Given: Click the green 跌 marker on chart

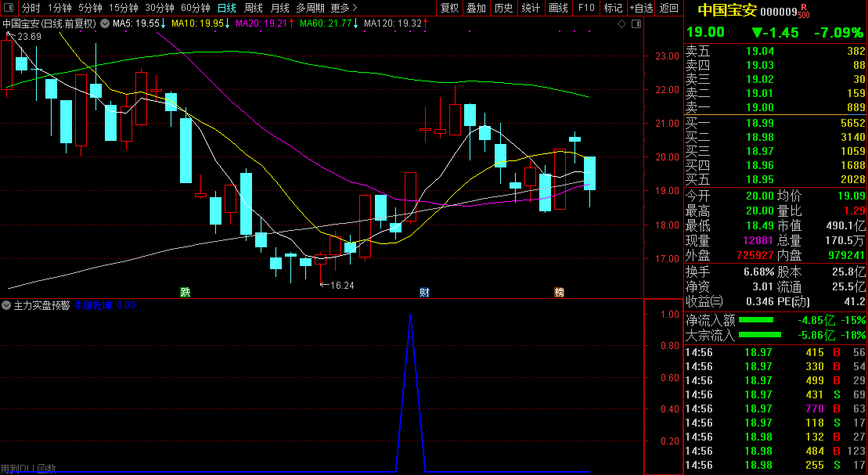Looking at the screenshot, I should tap(185, 293).
